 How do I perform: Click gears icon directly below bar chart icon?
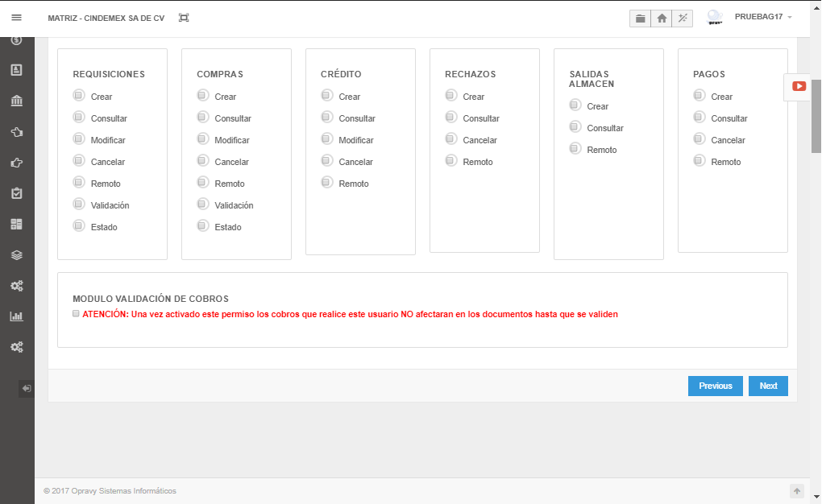(x=16, y=347)
